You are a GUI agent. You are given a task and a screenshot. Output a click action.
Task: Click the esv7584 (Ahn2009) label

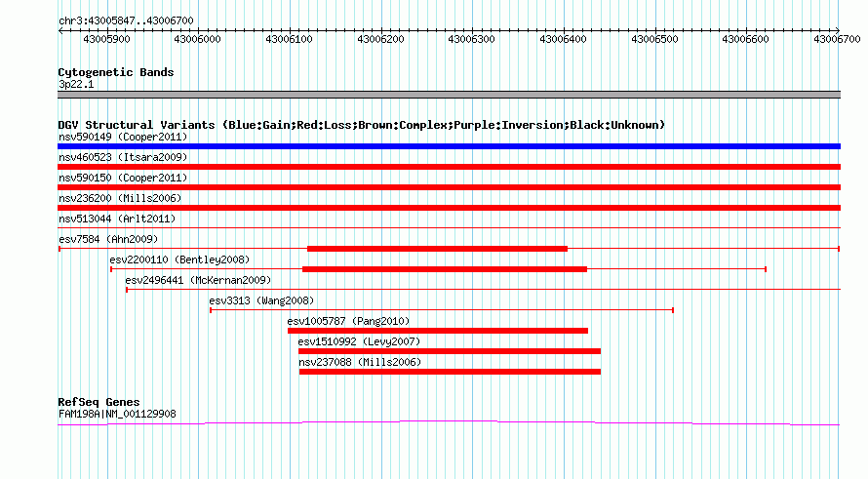tap(108, 239)
